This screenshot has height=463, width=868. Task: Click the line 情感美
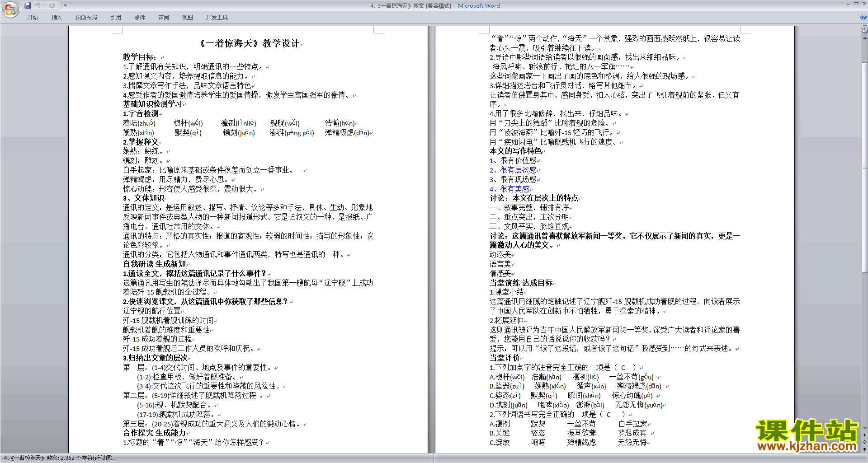[x=500, y=274]
